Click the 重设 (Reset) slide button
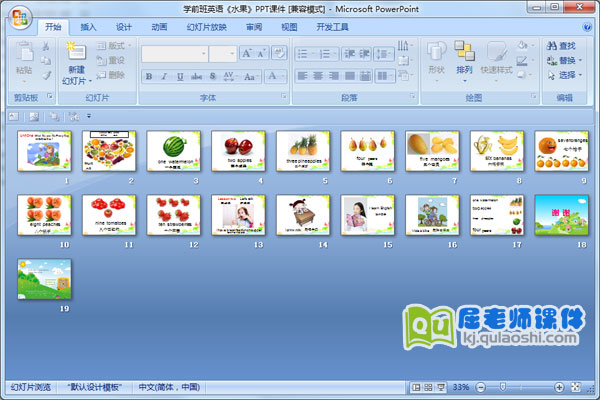This screenshot has width=600, height=400. (111, 60)
